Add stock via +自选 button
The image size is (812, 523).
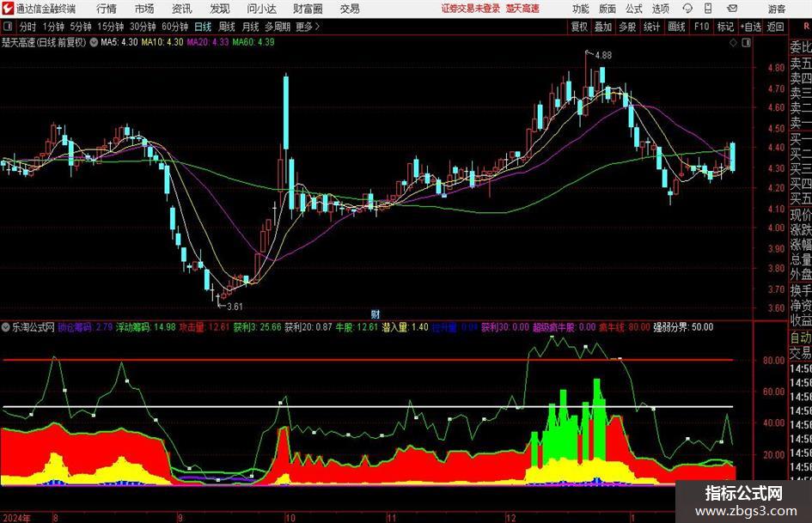[x=751, y=27]
